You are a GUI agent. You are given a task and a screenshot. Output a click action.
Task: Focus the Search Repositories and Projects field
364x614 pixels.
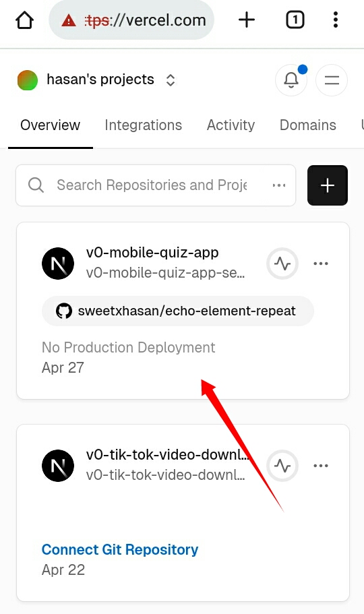point(156,185)
